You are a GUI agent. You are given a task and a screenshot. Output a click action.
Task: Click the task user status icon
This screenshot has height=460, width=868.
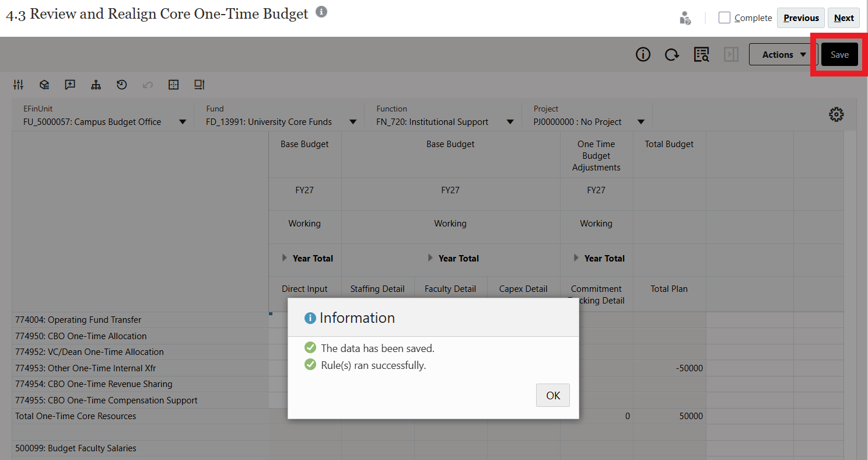685,18
